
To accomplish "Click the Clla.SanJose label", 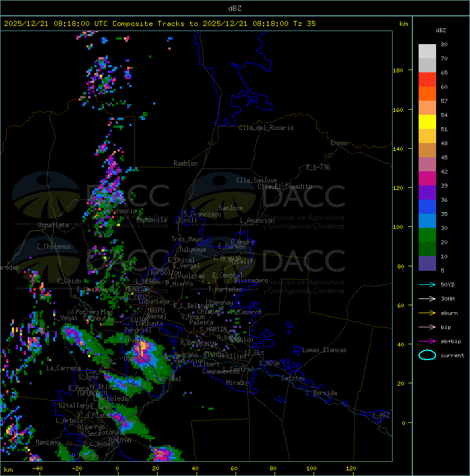I will pos(256,180).
